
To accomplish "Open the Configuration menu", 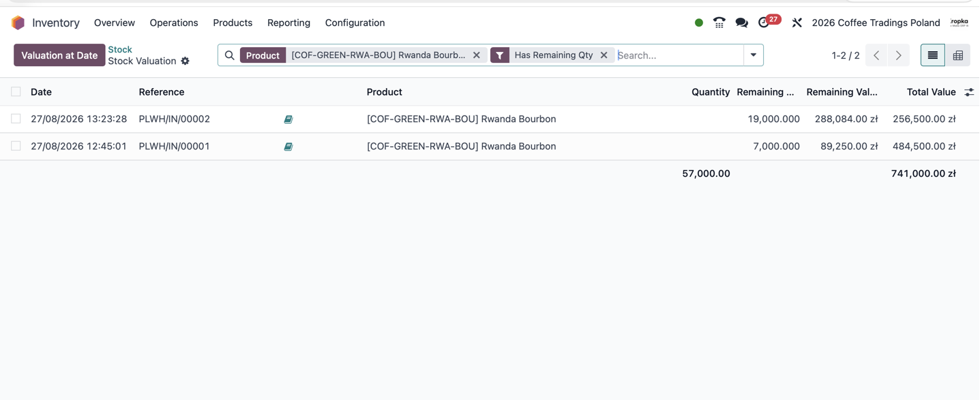I will (355, 23).
